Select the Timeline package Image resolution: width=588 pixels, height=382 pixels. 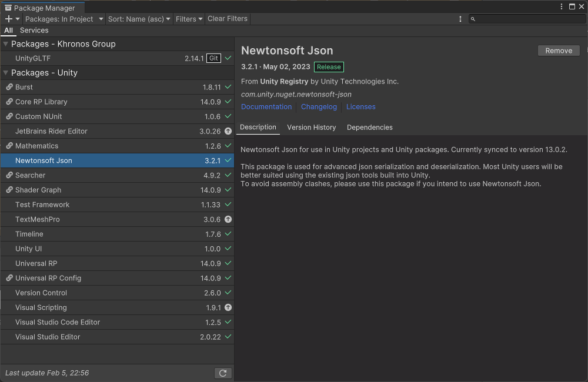click(117, 234)
